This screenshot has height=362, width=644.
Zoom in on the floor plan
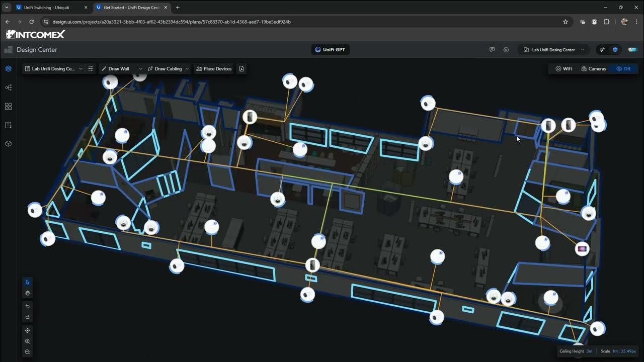[x=28, y=341]
